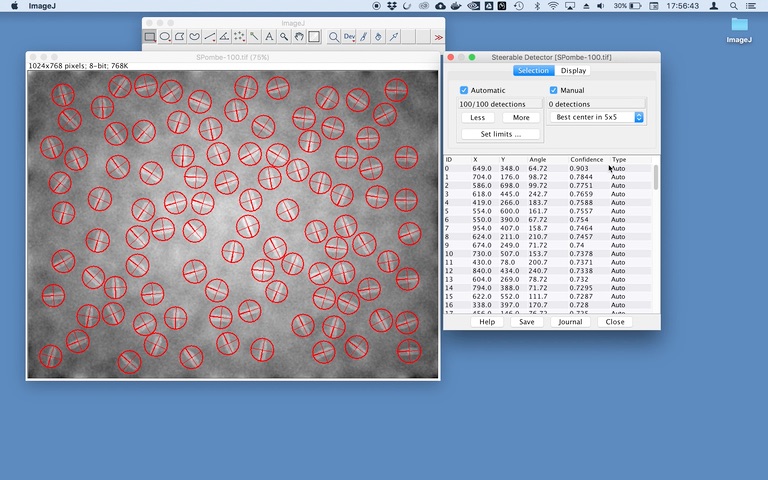Activate the Magnifying glass zoom tool
The width and height of the screenshot is (768, 480).
click(x=284, y=37)
